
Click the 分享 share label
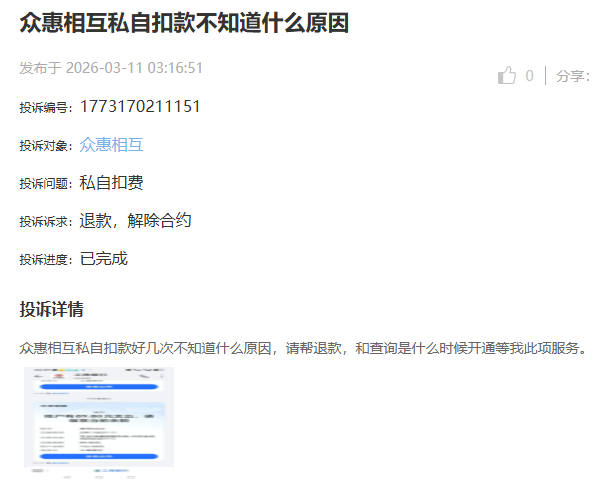tap(573, 76)
